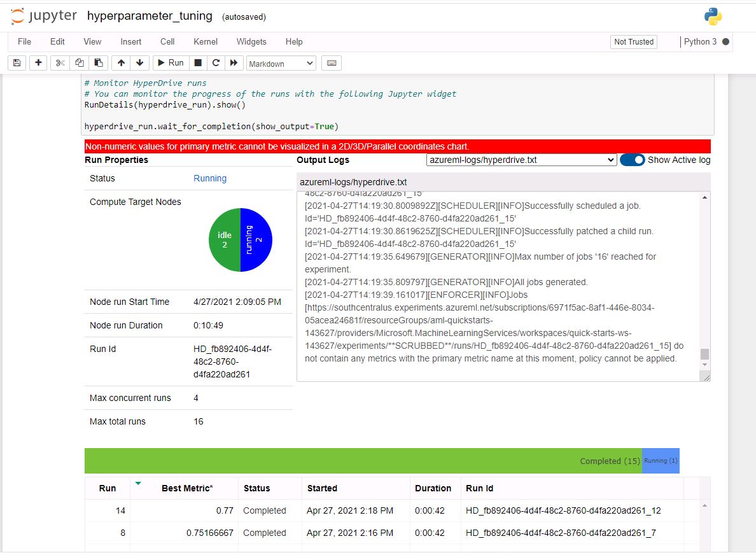Screen dimensions: 756x555
Task: Open the Kernel menu
Action: [x=205, y=41]
